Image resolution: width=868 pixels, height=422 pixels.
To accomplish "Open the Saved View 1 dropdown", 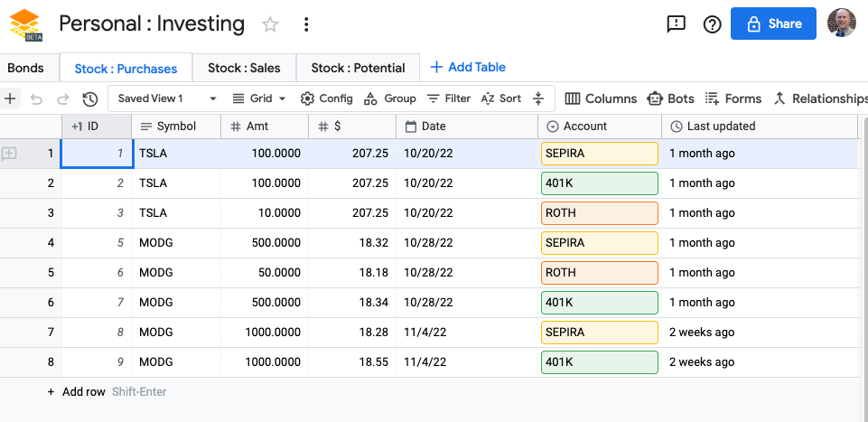I will click(168, 98).
